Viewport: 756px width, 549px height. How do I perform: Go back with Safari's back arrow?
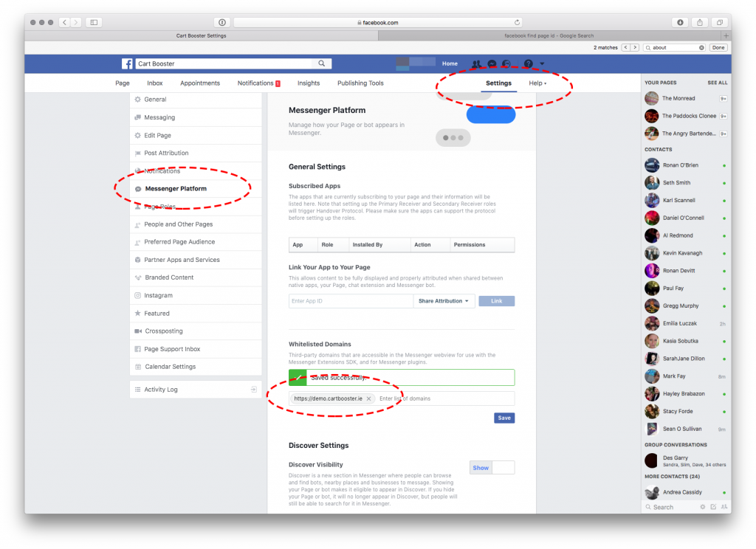65,22
